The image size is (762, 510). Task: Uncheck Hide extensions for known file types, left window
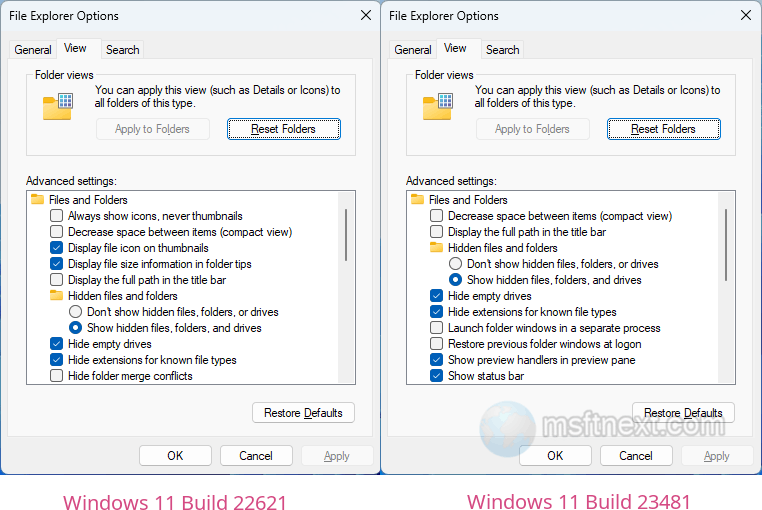click(56, 360)
